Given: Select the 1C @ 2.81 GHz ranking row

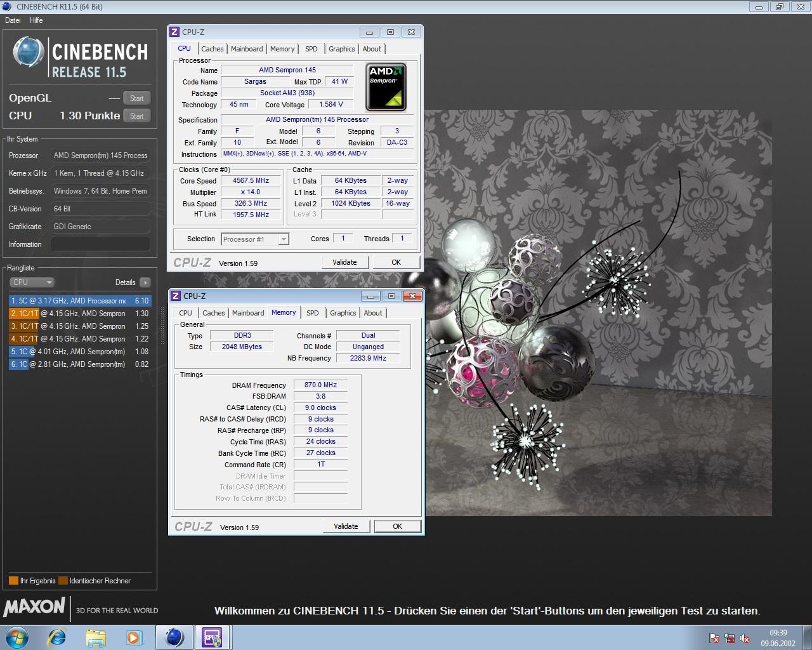Looking at the screenshot, I should pos(80,364).
